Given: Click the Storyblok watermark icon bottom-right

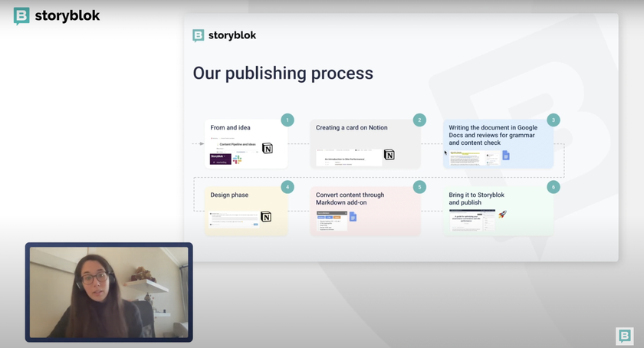Looking at the screenshot, I should (624, 336).
